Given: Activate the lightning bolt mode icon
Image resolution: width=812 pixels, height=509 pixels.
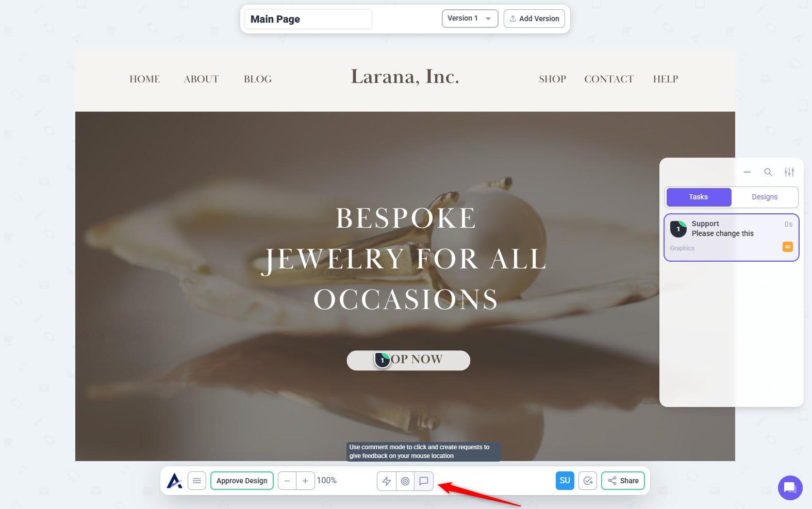Looking at the screenshot, I should [x=387, y=481].
